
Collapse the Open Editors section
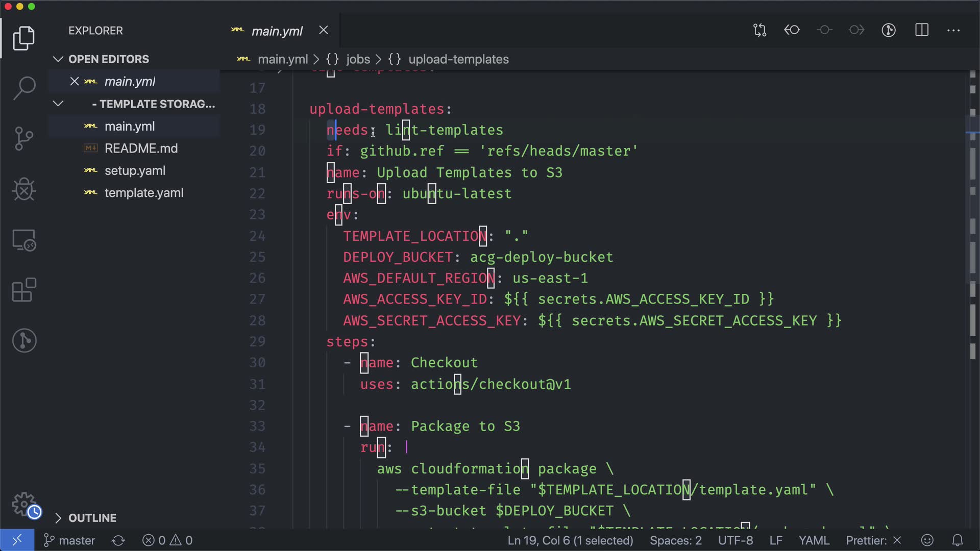pos(58,59)
